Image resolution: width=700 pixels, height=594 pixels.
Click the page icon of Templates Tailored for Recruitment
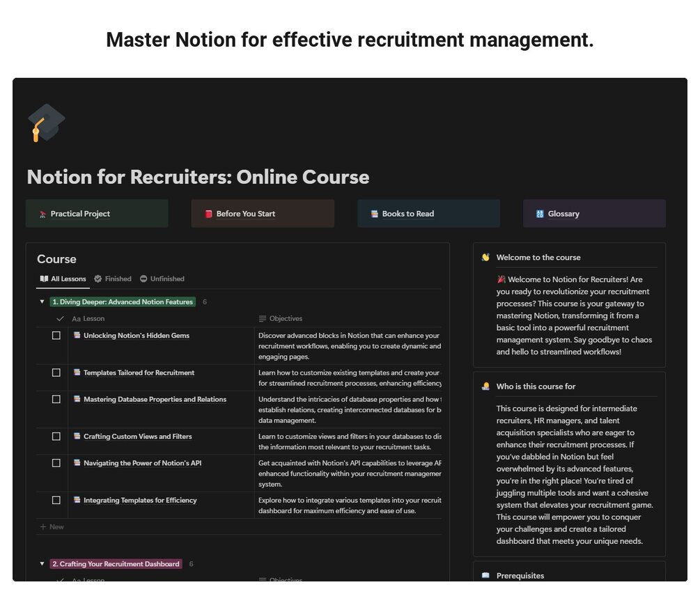click(77, 372)
